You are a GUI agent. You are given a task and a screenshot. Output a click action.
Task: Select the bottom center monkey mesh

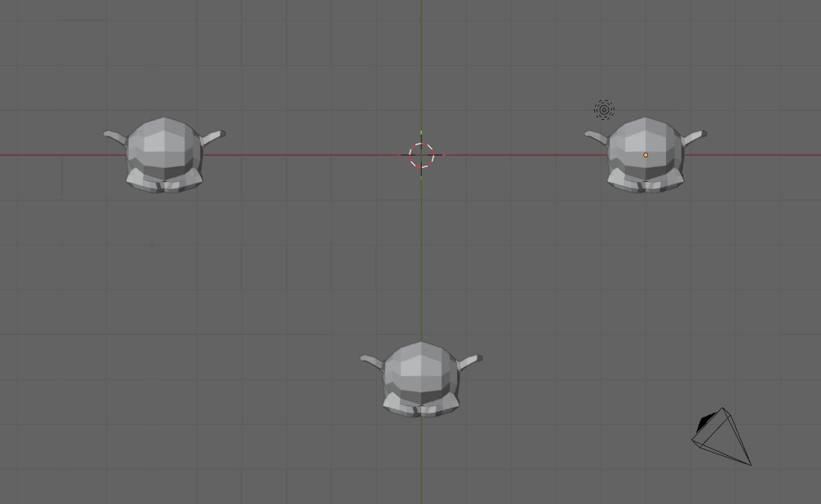421,379
